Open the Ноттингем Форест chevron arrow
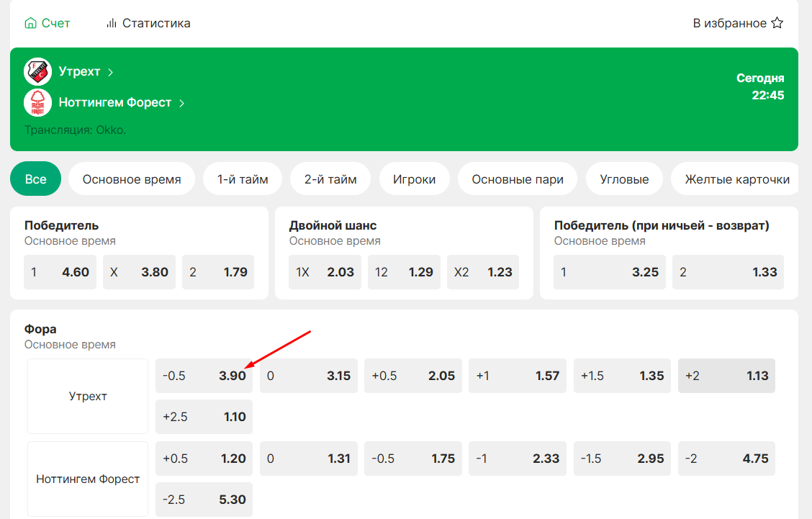The height and width of the screenshot is (519, 812). (182, 103)
